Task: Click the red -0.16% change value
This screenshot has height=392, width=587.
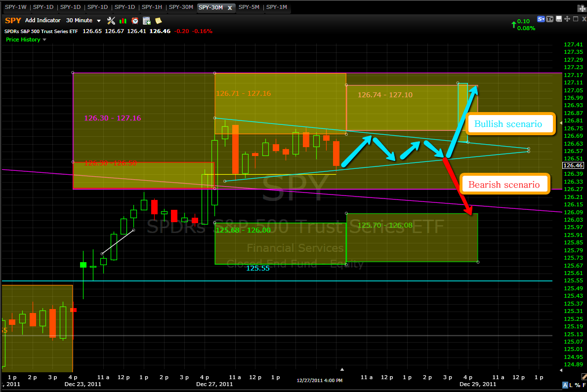Action: pyautogui.click(x=202, y=32)
